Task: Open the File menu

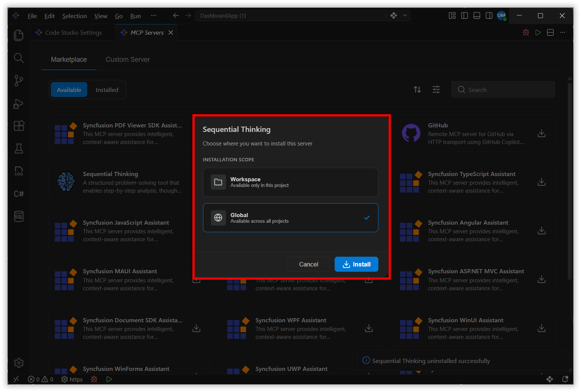Action: [x=32, y=16]
